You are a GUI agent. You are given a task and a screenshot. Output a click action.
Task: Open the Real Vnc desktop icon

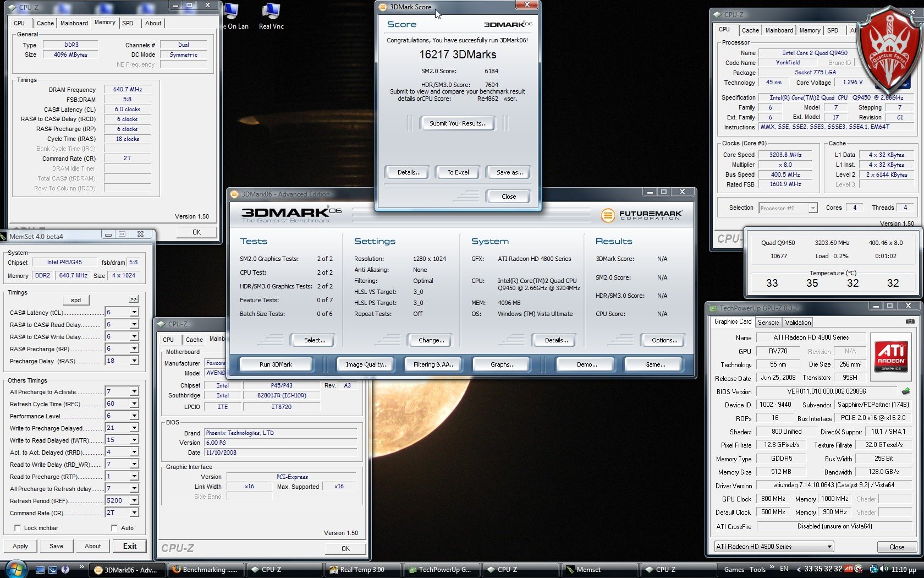click(x=271, y=16)
